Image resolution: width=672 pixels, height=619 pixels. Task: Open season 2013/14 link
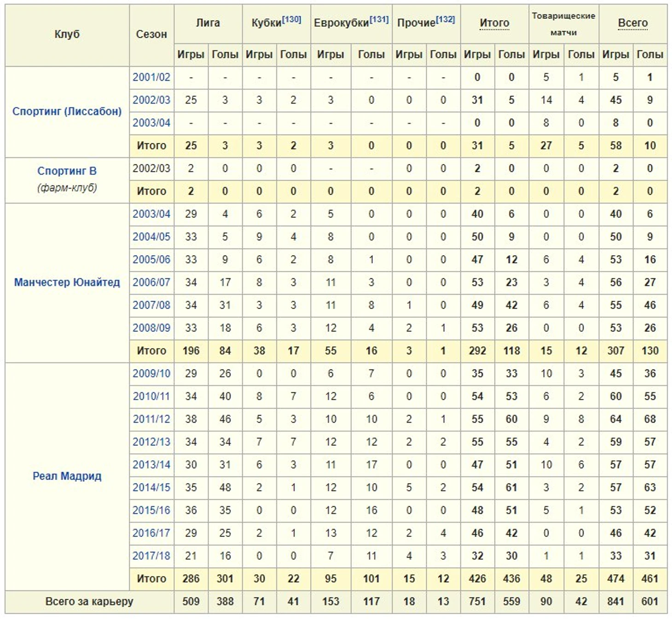151,465
